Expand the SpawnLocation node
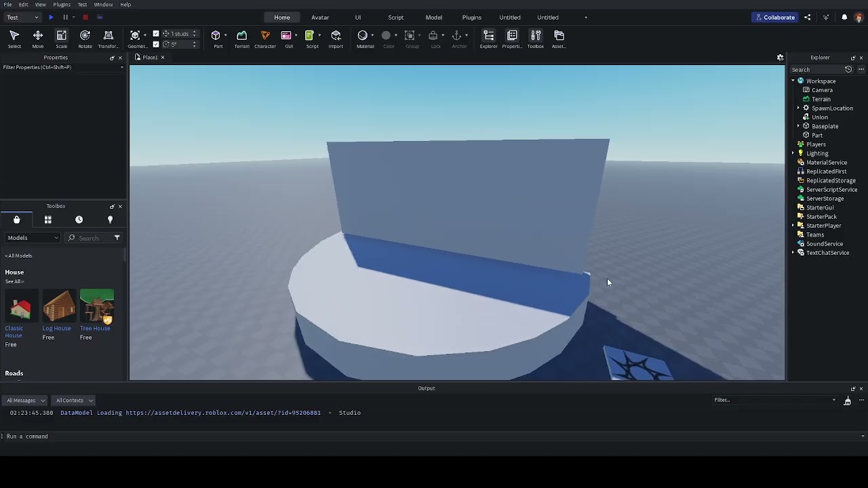 pyautogui.click(x=798, y=108)
